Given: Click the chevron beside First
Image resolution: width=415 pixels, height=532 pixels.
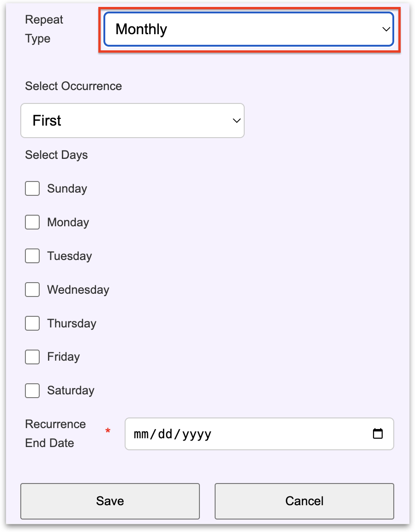Looking at the screenshot, I should (236, 121).
